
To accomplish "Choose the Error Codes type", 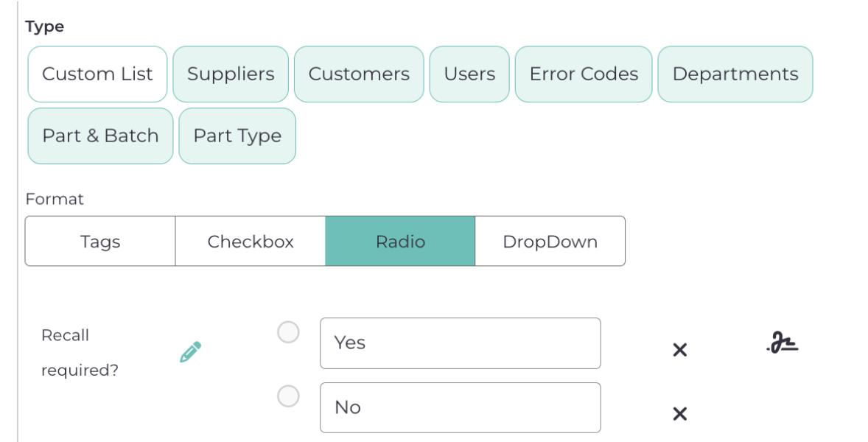I will click(x=584, y=74).
